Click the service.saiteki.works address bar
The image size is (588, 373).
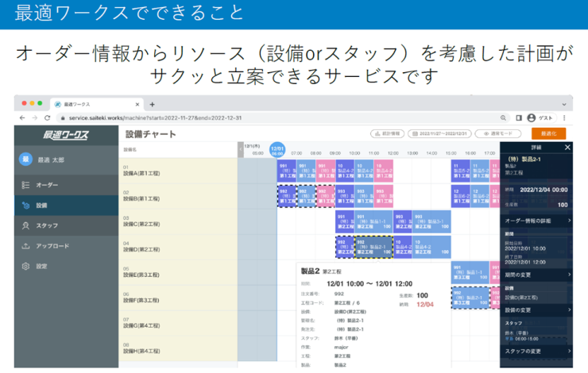click(281, 117)
